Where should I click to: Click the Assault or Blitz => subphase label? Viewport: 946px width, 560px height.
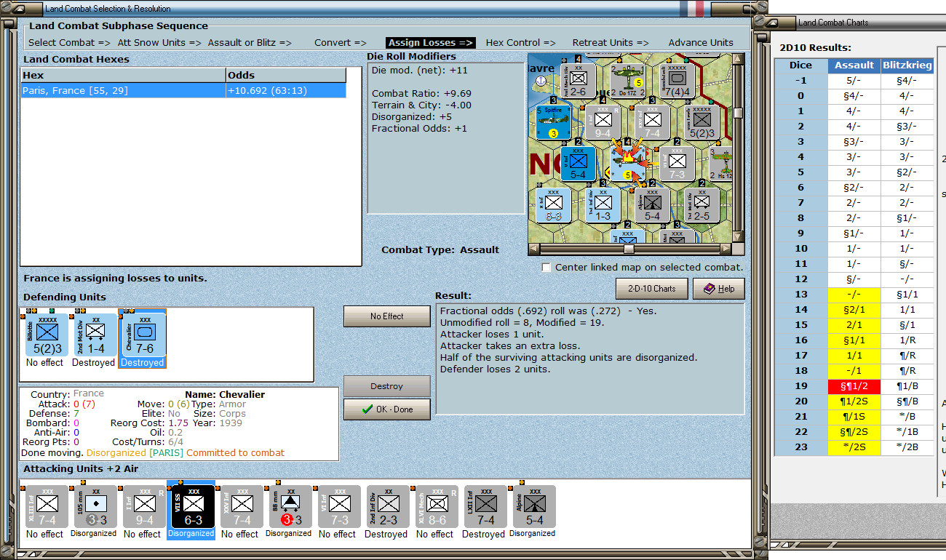250,42
